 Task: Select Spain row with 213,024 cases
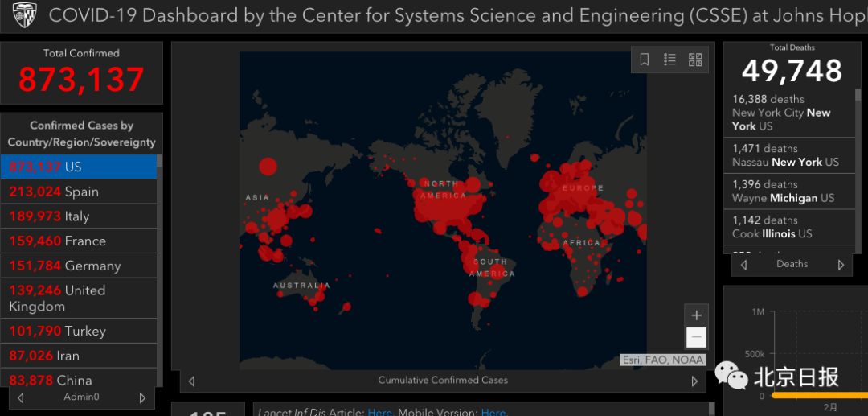(79, 192)
